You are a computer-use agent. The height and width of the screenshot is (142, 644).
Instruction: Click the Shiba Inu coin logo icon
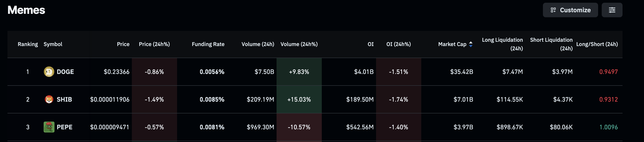point(49,99)
